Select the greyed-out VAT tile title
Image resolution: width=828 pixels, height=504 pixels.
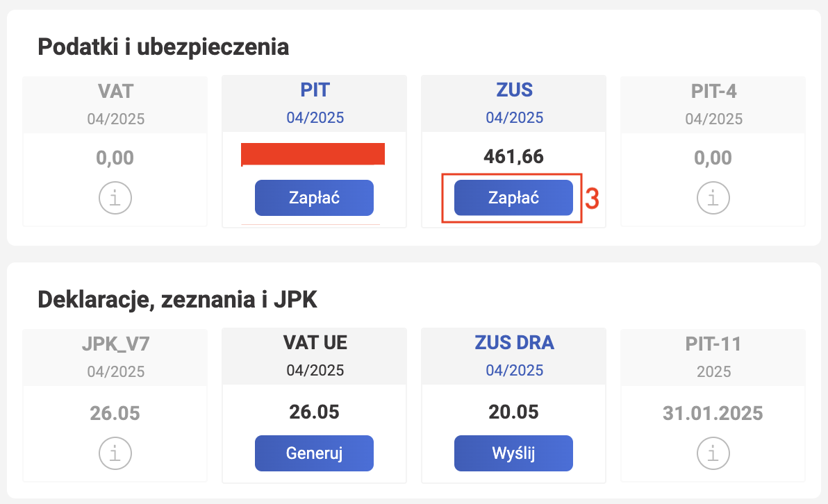tap(115, 92)
